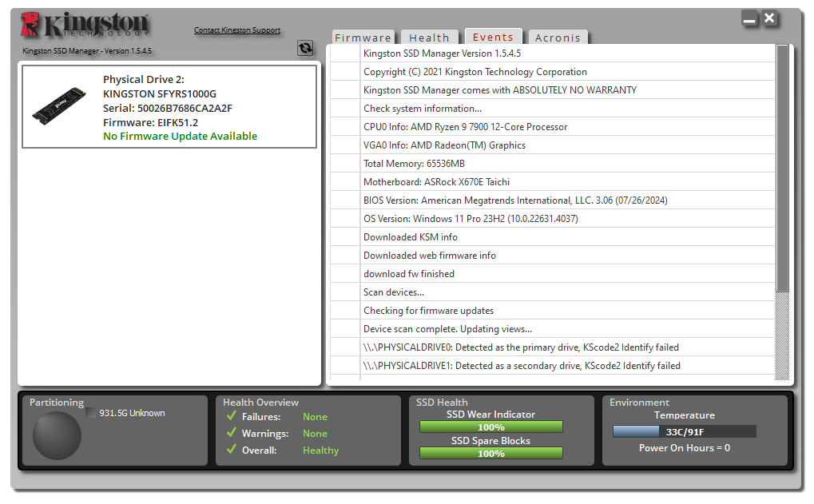The height and width of the screenshot is (504, 814).
Task: Select event row 'download fw finished'
Action: tap(552, 273)
